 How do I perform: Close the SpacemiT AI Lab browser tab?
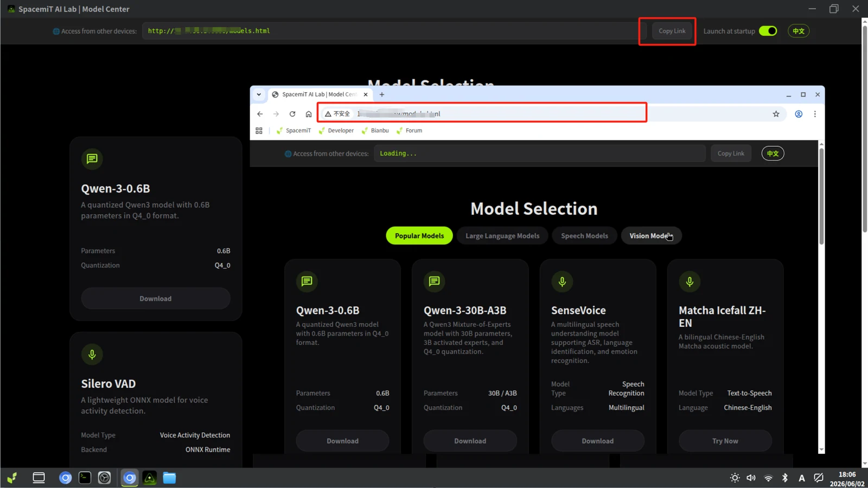[366, 94]
